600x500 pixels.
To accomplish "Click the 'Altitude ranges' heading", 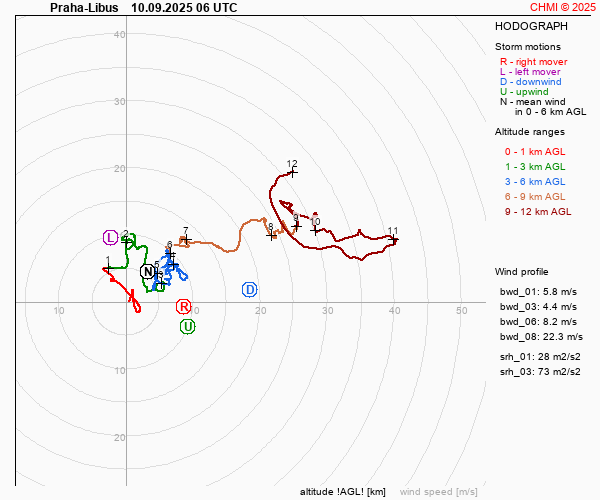I will tap(530, 132).
